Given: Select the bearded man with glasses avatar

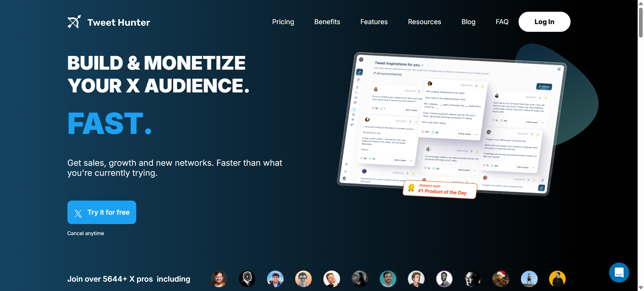Looking at the screenshot, I should pyautogui.click(x=219, y=279).
